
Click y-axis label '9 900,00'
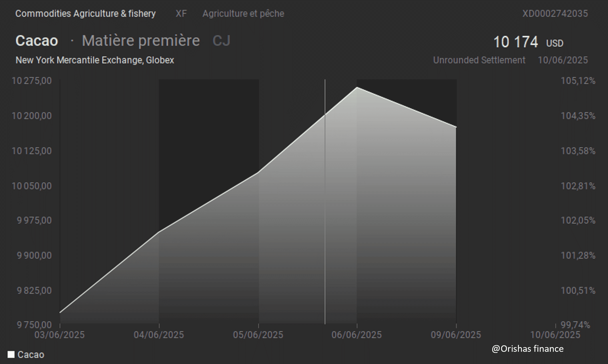[x=34, y=255]
